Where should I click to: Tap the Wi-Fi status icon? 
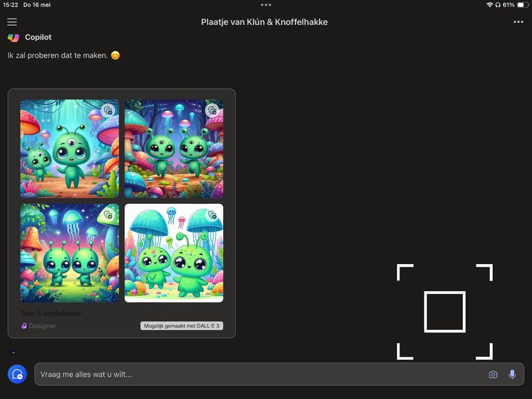(490, 4)
